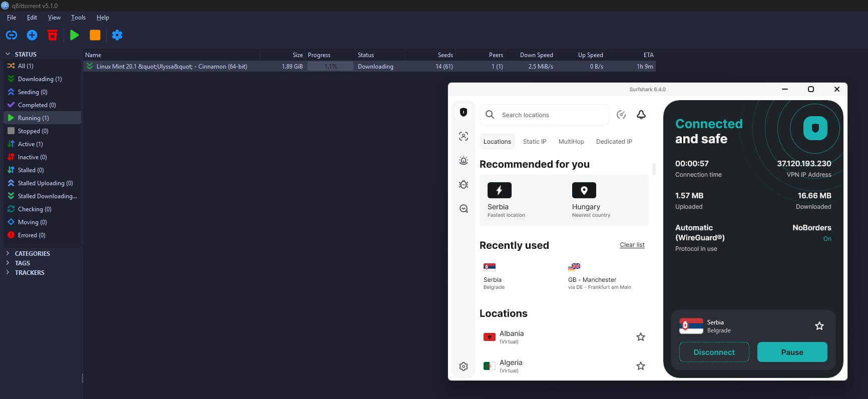Click the Disconnect button
The height and width of the screenshot is (399, 868).
click(714, 352)
